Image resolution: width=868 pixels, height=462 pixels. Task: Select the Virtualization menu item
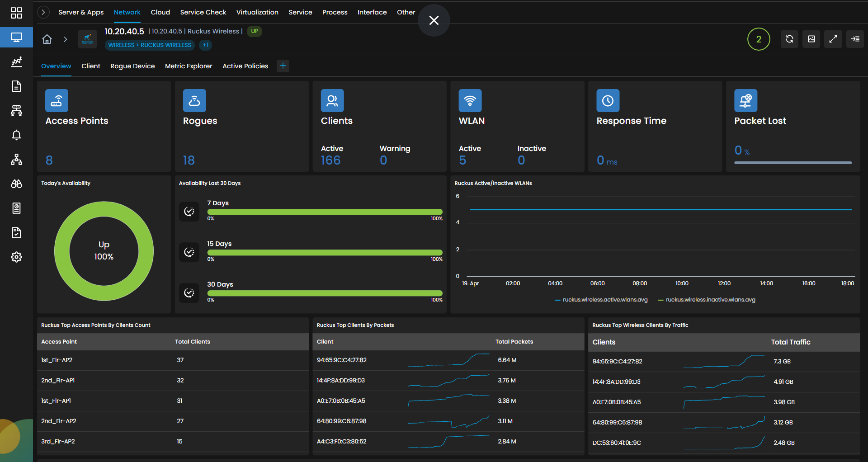[x=257, y=12]
